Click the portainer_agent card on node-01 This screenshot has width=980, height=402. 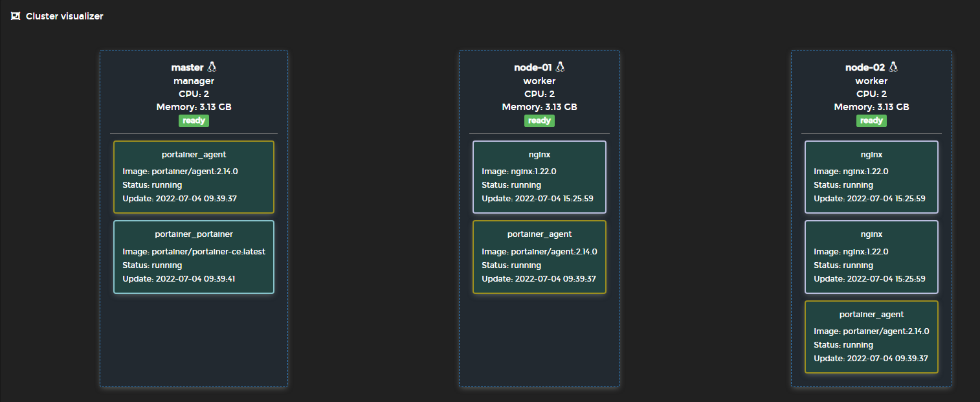539,256
